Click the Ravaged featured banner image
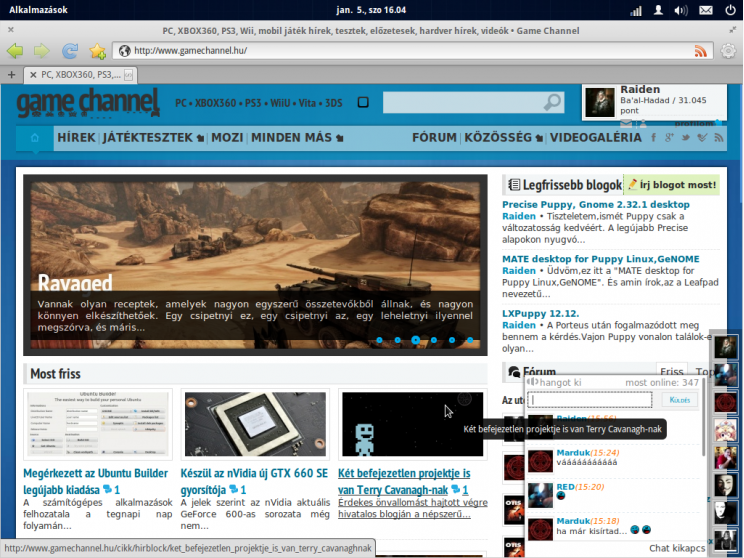The width and height of the screenshot is (744, 558). [255, 265]
